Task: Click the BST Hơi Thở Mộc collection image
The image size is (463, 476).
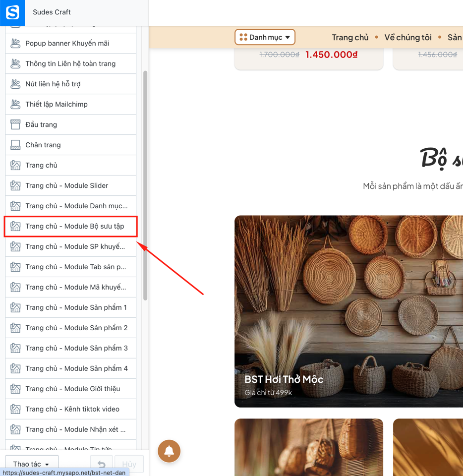Action: tap(348, 311)
